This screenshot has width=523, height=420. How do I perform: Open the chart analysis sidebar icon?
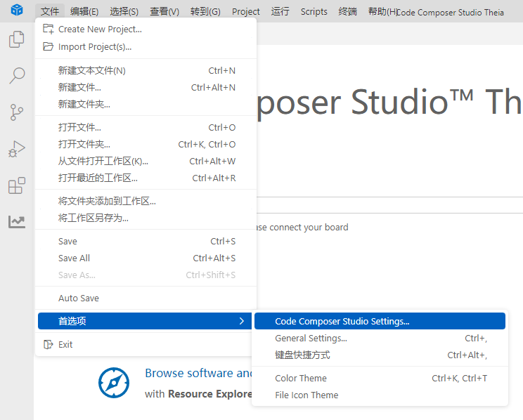pos(16,222)
